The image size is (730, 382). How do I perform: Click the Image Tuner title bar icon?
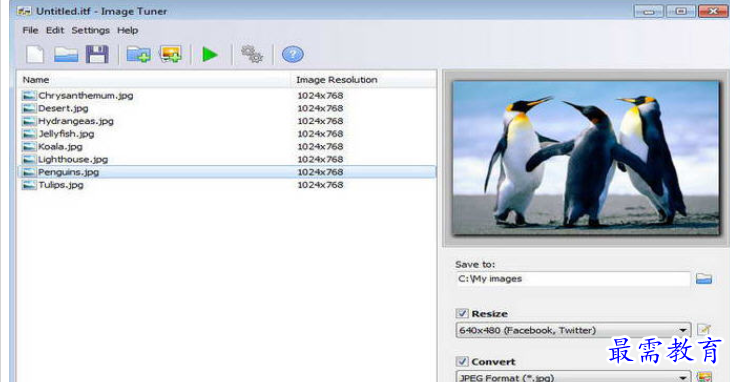pyautogui.click(x=24, y=11)
